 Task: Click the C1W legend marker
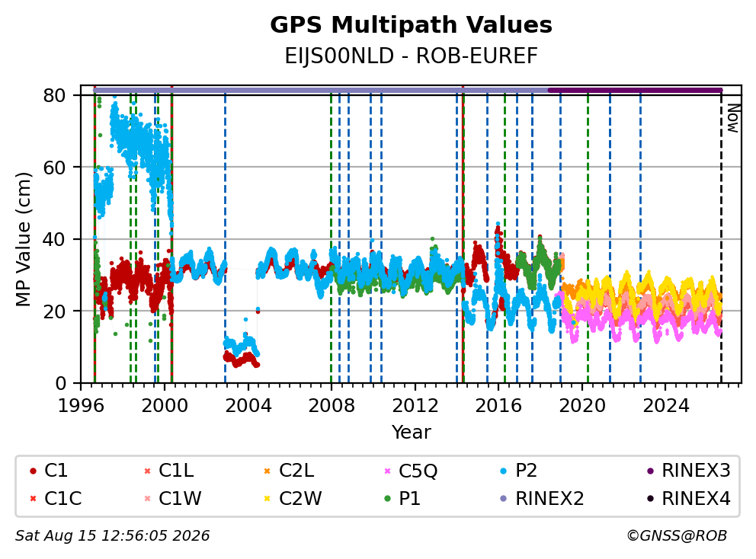point(148,498)
